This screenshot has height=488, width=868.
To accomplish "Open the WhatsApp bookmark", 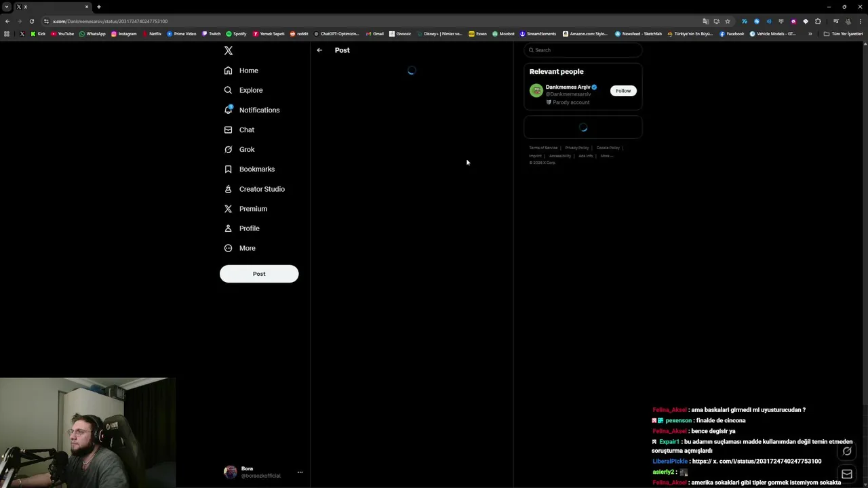I will click(92, 34).
